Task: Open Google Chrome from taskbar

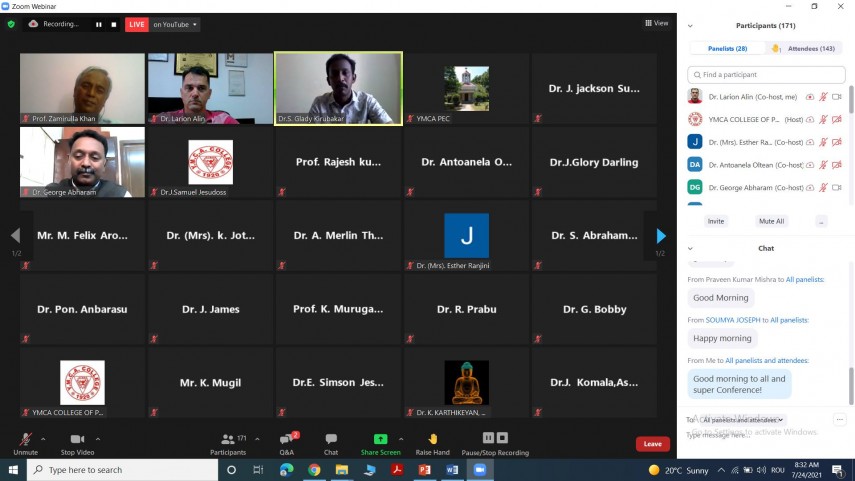Action: [314, 470]
